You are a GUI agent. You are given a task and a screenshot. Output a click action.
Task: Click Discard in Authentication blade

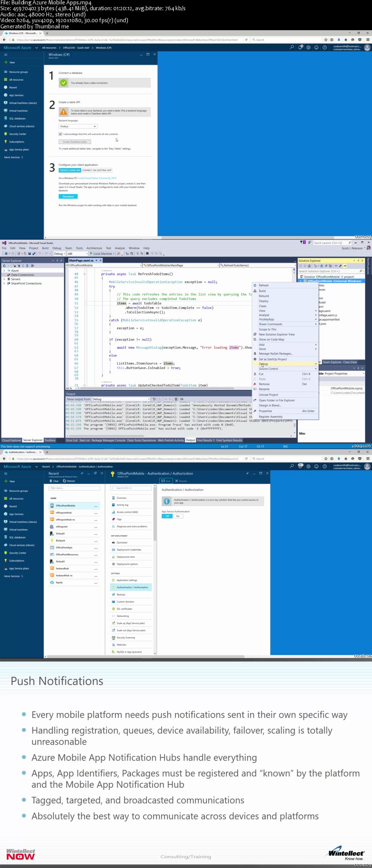click(181, 481)
